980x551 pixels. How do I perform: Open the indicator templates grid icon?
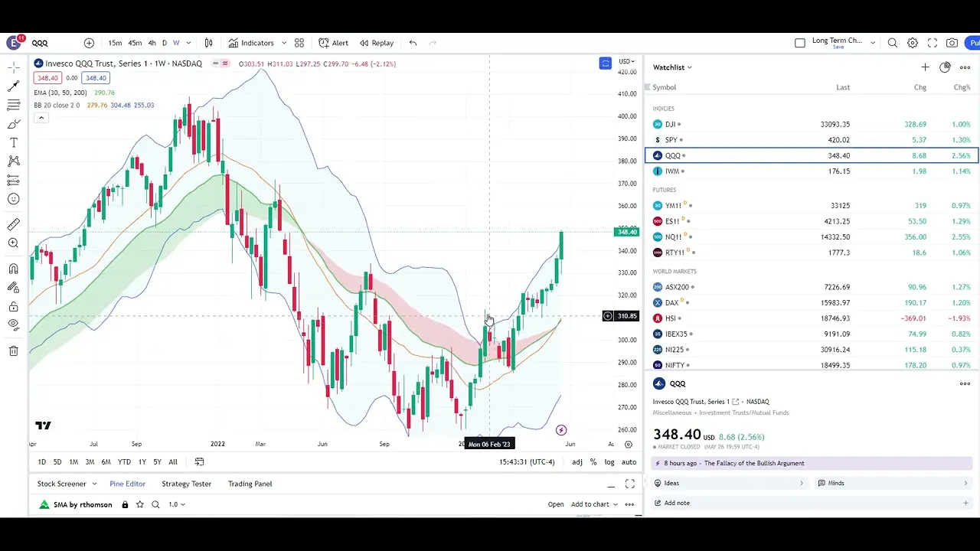(x=299, y=43)
